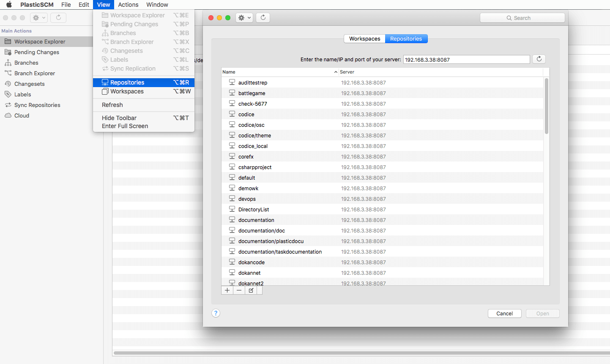This screenshot has height=364, width=610.
Task: Select the corefx repository icon
Action: (x=232, y=156)
